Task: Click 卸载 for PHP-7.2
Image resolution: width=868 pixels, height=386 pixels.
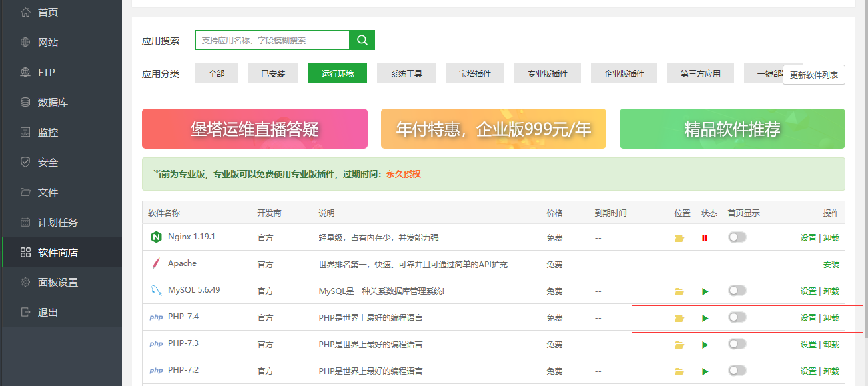Action: click(831, 371)
